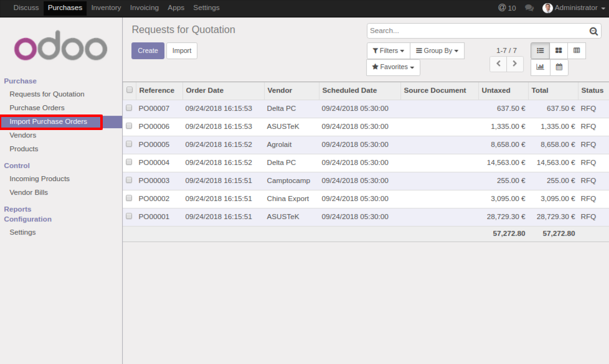The image size is (609, 364).
Task: Open the Favorites dropdown
Action: (x=393, y=67)
